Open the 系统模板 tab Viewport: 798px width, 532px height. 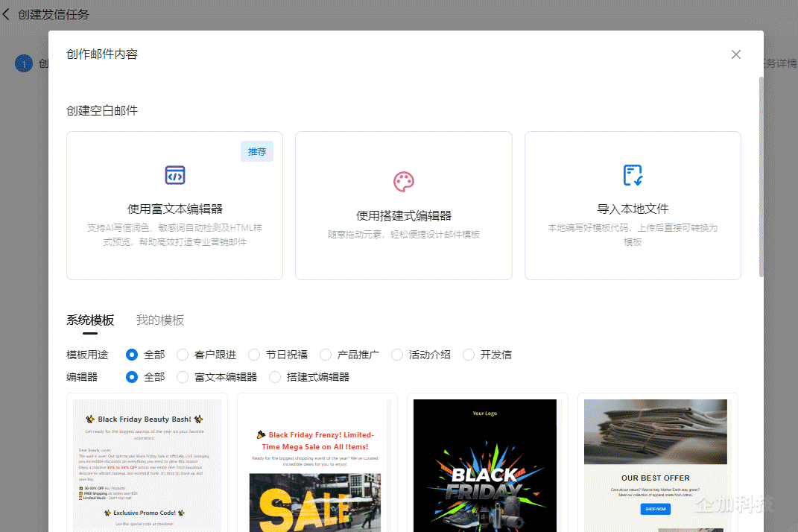[89, 320]
